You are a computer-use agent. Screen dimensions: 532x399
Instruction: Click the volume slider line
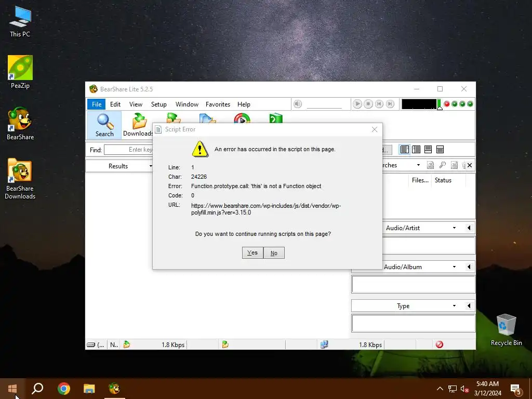324,108
